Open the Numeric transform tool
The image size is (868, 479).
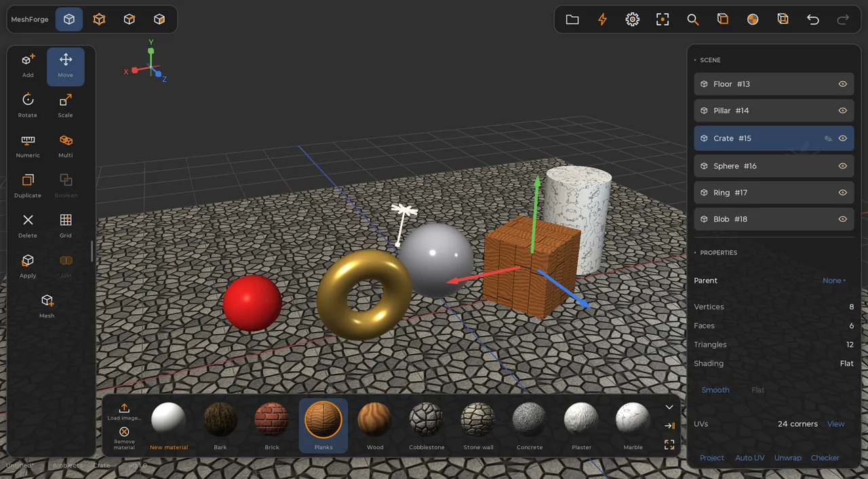(28, 146)
